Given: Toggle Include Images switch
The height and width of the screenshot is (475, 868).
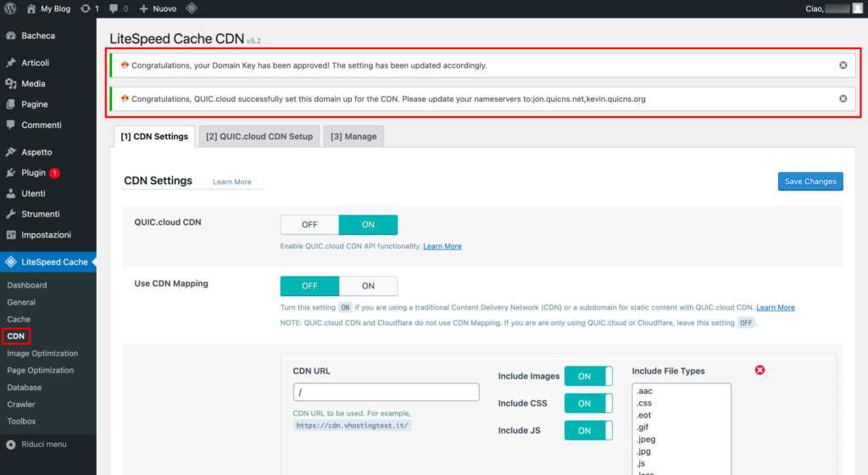Looking at the screenshot, I should coord(588,376).
